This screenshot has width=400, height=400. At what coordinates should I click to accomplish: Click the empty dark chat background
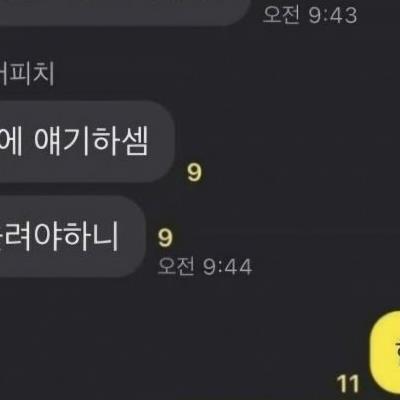click(x=283, y=133)
